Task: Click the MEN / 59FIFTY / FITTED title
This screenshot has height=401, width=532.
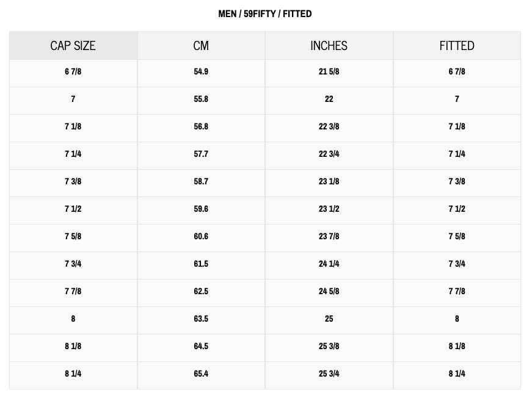Action: point(265,13)
